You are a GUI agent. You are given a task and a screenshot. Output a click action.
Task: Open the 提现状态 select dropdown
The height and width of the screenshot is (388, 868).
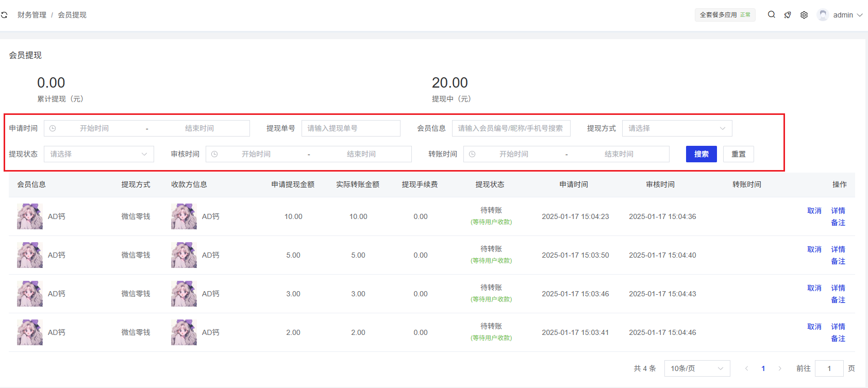pyautogui.click(x=98, y=154)
